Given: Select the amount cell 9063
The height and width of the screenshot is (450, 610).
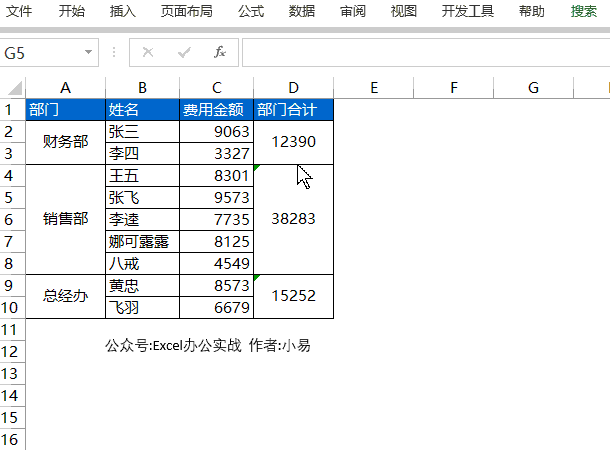Looking at the screenshot, I should pos(216,131).
